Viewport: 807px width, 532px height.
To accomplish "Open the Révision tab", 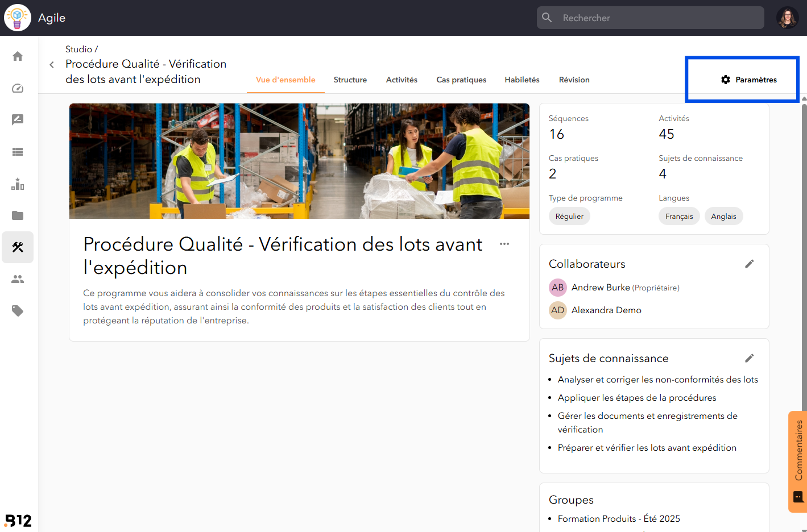I will [574, 80].
